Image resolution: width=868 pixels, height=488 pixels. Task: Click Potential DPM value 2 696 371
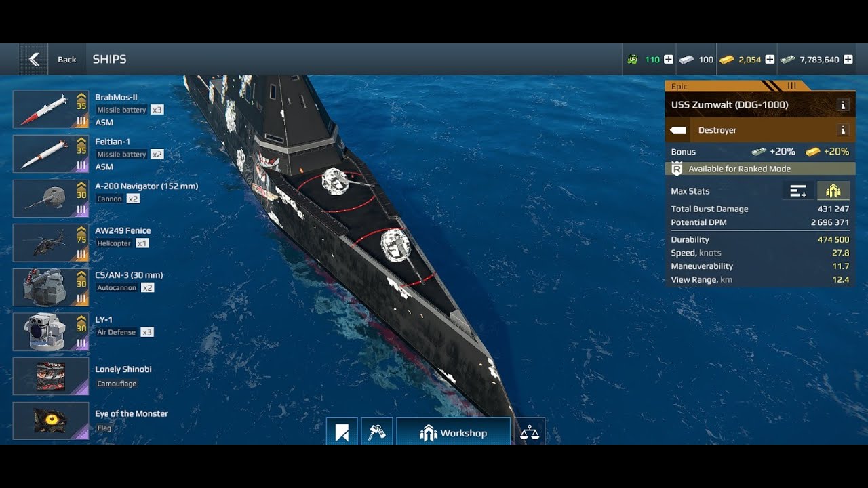point(830,222)
